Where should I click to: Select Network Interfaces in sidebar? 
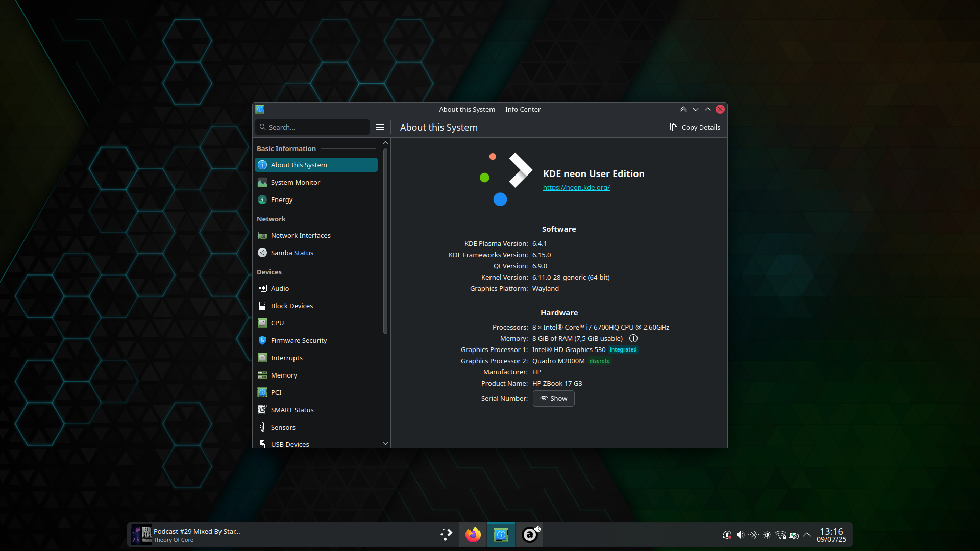click(316, 235)
